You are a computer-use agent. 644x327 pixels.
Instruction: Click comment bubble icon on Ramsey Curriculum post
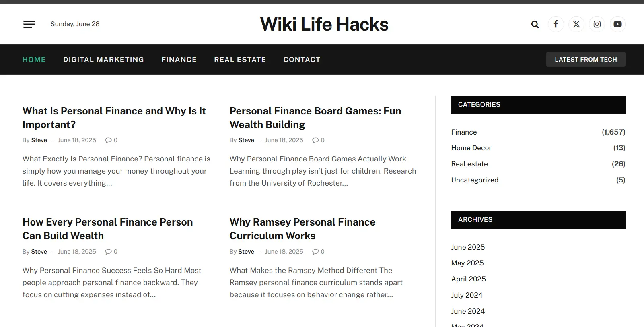tap(315, 252)
